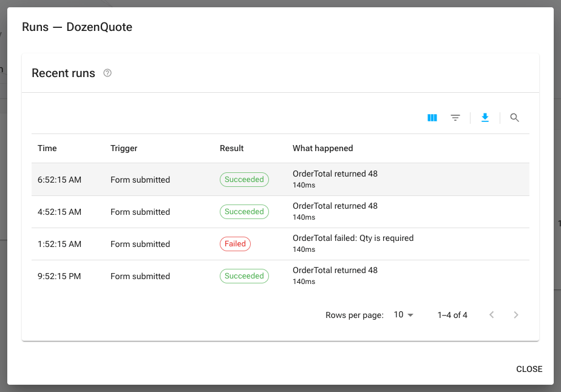Open the rows per page dropdown
The image size is (561, 392).
click(404, 315)
